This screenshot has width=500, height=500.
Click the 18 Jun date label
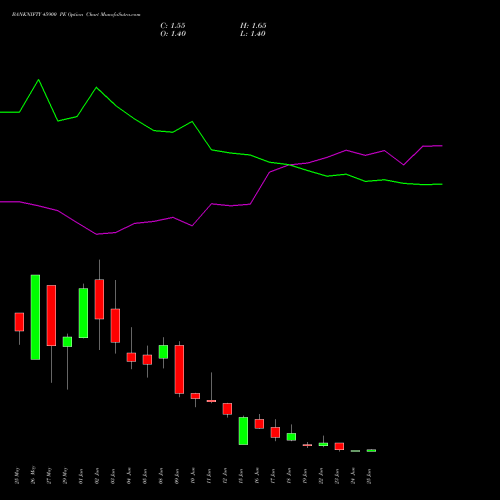click(x=289, y=476)
